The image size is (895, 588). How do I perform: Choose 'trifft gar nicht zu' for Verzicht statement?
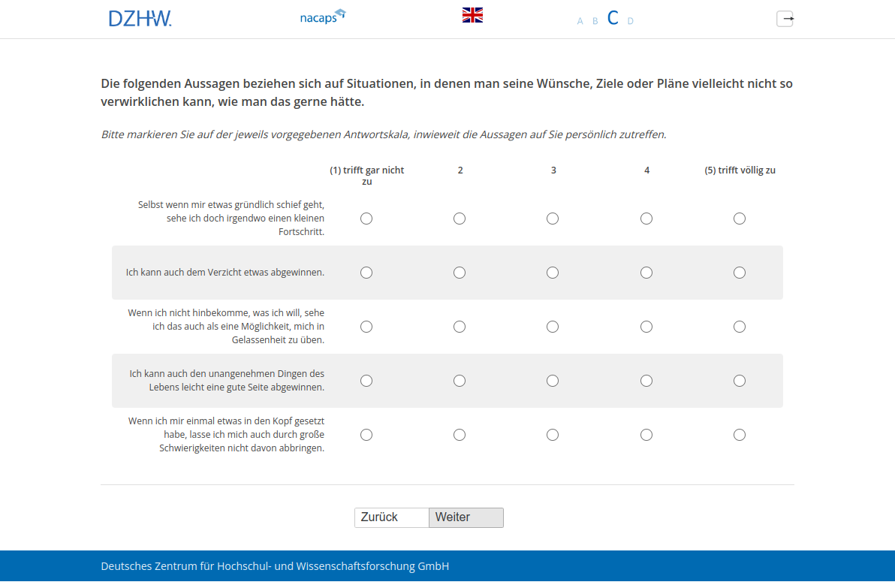coord(366,273)
